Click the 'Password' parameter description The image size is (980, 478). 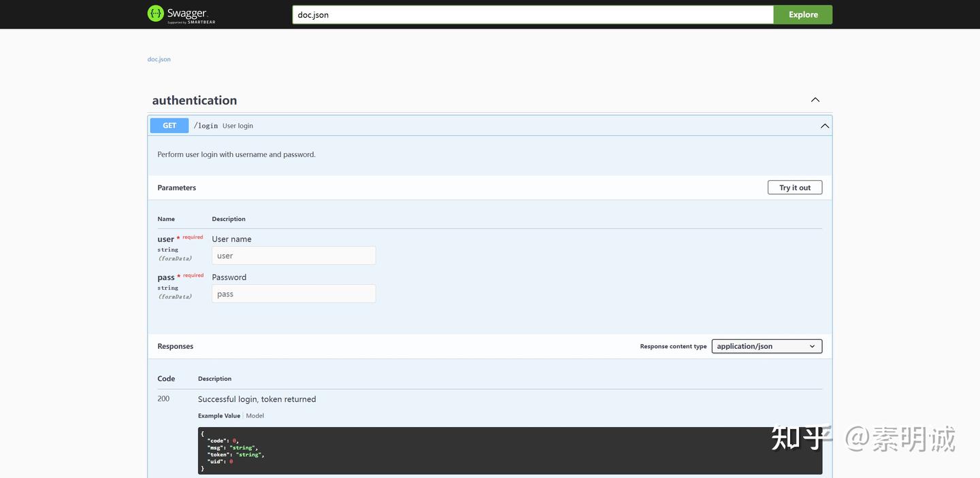(x=229, y=277)
